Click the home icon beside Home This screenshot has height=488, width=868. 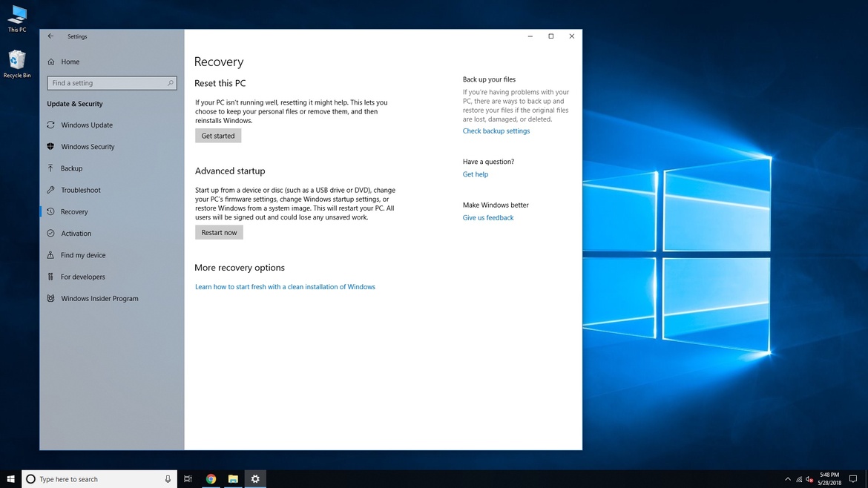51,62
